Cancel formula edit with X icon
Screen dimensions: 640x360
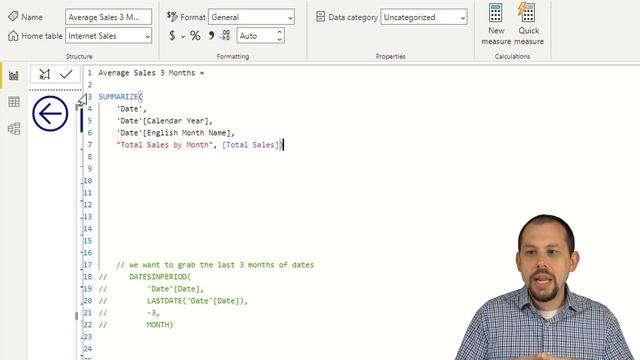click(x=44, y=74)
